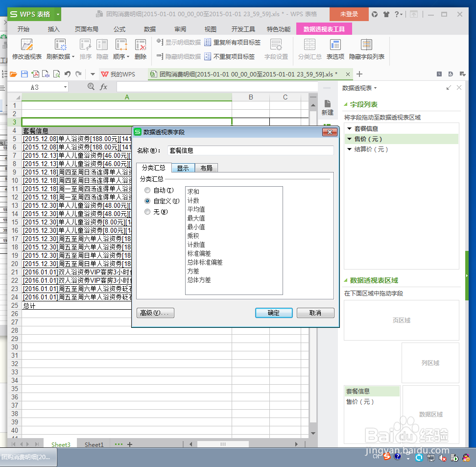Viewport: 476px width, 467px height.
Task: Click the Modify PivotTable icon (修改透视表)
Action: pos(27,45)
